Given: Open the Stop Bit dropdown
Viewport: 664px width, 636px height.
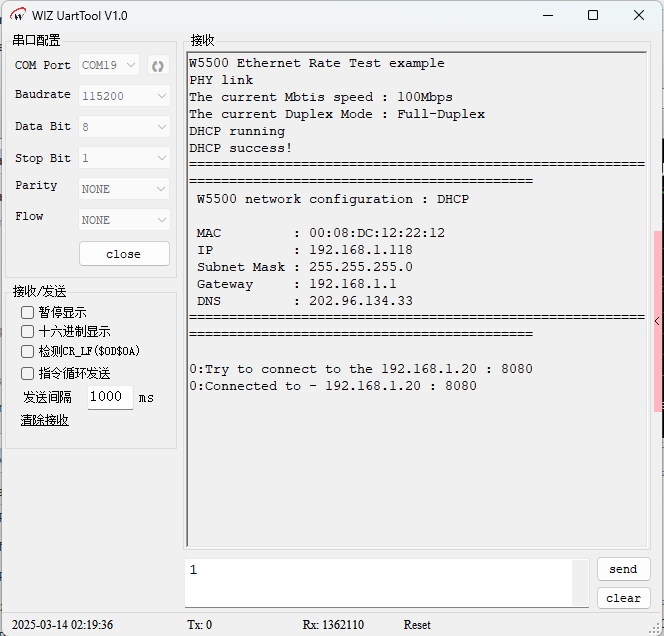Looking at the screenshot, I should [x=124, y=158].
